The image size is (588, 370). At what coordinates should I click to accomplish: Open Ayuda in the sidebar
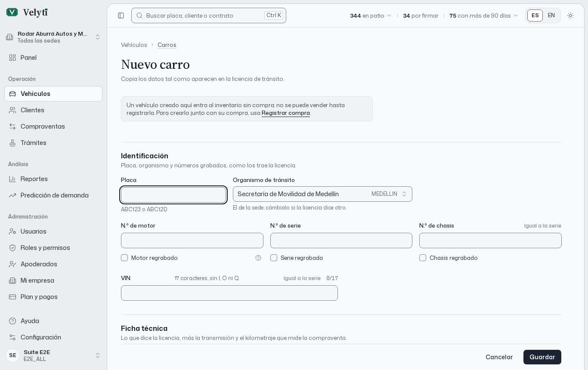53,321
